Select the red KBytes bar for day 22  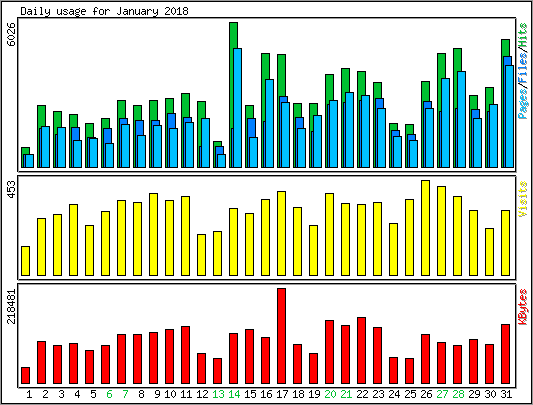click(362, 351)
